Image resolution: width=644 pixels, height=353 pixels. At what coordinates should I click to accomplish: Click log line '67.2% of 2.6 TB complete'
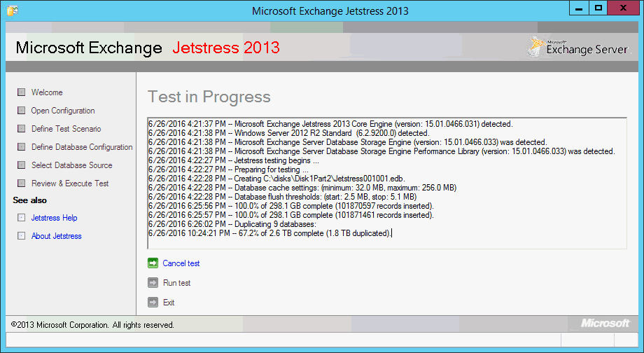pos(269,233)
